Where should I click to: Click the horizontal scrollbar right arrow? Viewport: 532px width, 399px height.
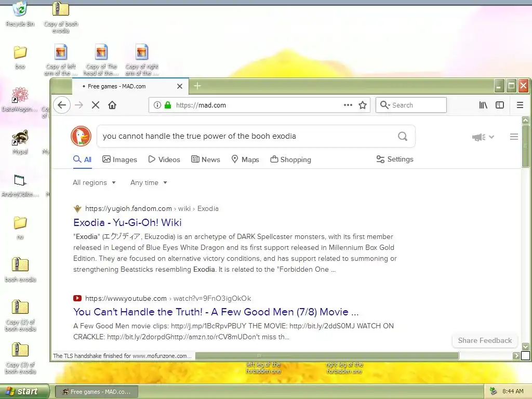pyautogui.click(x=516, y=355)
